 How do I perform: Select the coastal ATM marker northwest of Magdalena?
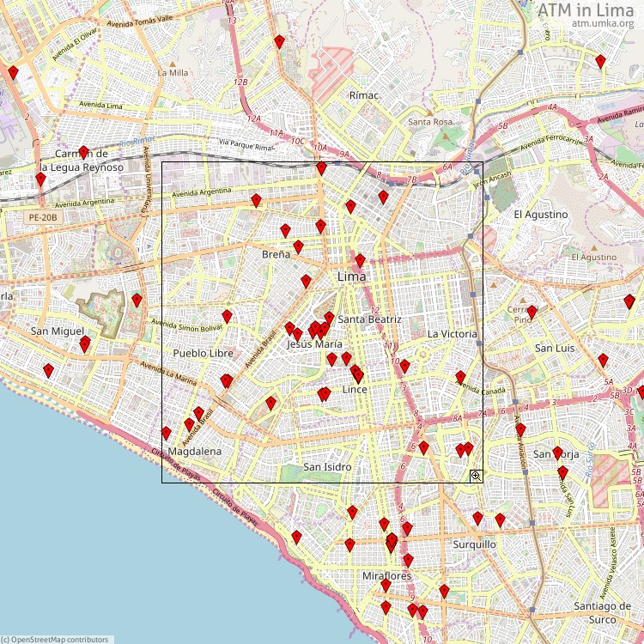(x=166, y=433)
